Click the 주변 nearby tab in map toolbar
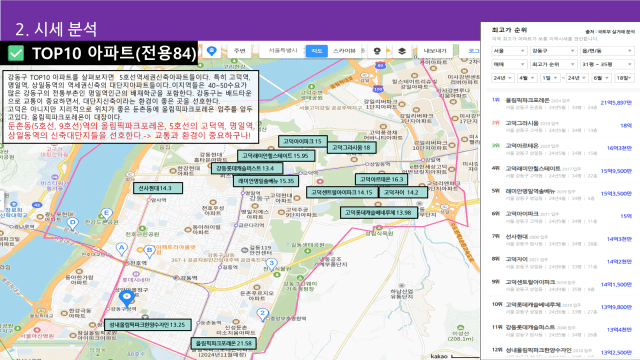640x360 pixels. pyautogui.click(x=240, y=51)
